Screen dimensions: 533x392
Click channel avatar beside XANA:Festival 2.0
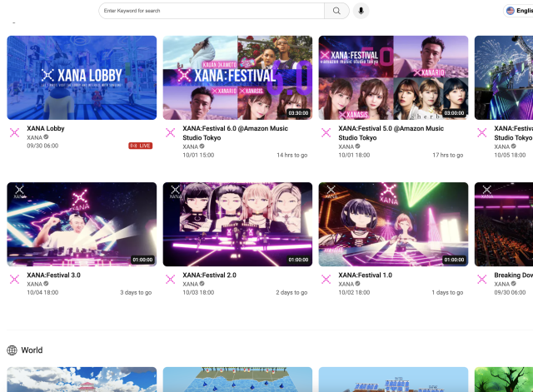tap(170, 280)
